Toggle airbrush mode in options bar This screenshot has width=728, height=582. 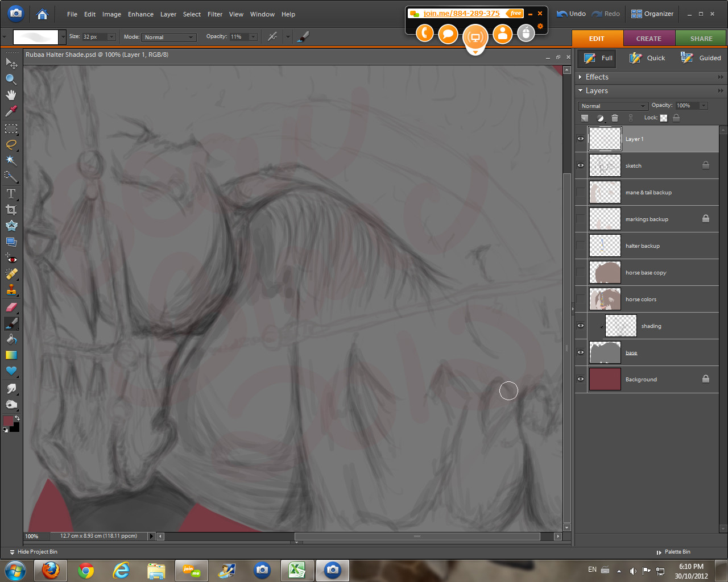click(x=273, y=36)
